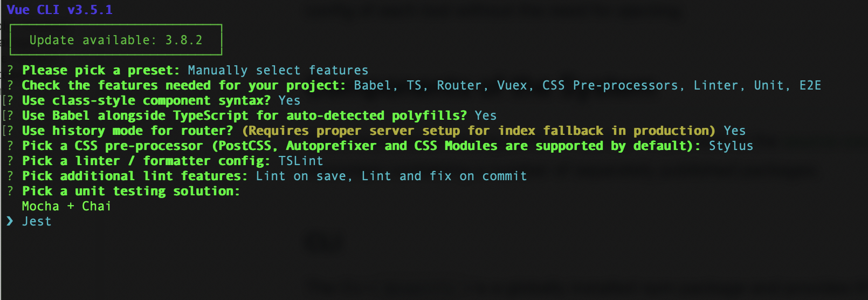868x300 pixels.
Task: Click the "Manually select features" preset answer
Action: [x=278, y=71]
